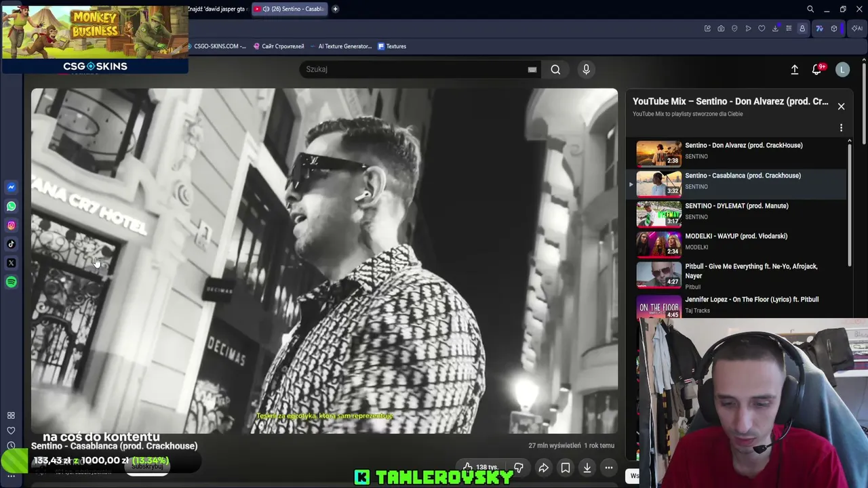Click the edit page icon in toolbar
868x488 pixels.
707,28
